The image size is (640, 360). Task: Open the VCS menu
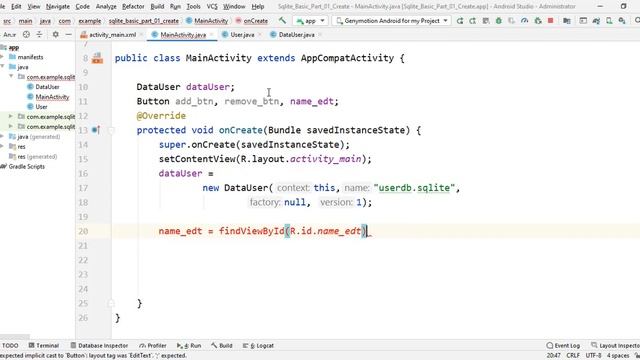pyautogui.click(x=212, y=7)
